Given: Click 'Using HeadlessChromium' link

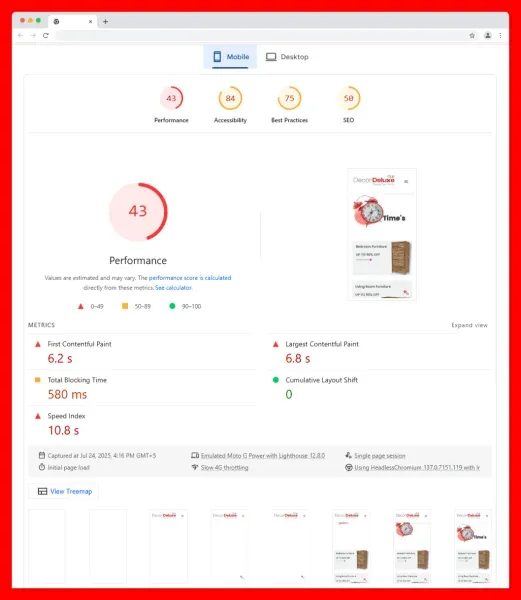Looking at the screenshot, I should tap(417, 468).
